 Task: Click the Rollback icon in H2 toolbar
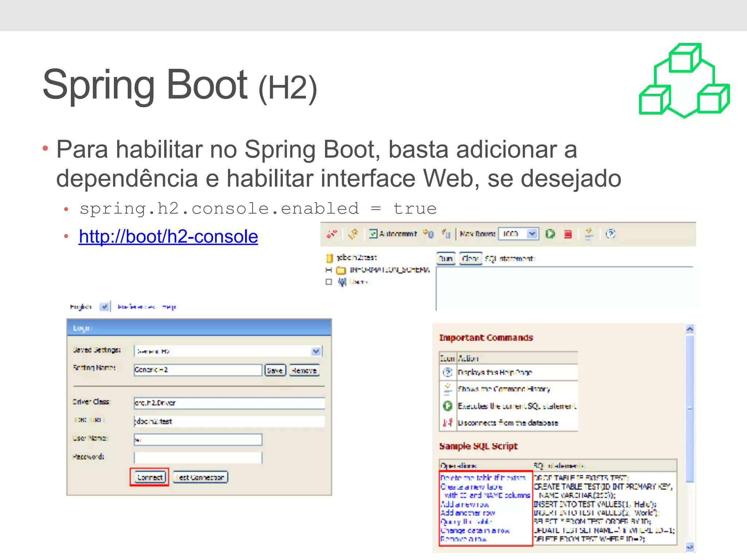tap(446, 234)
